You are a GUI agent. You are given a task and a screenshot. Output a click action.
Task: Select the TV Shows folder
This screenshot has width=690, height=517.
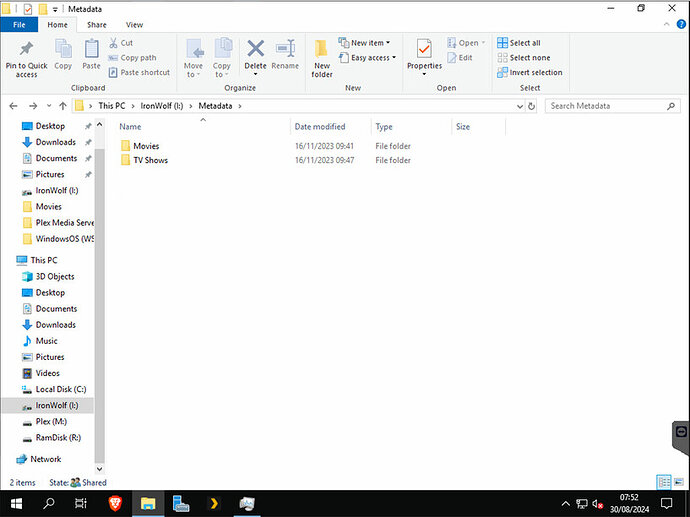pyautogui.click(x=150, y=160)
